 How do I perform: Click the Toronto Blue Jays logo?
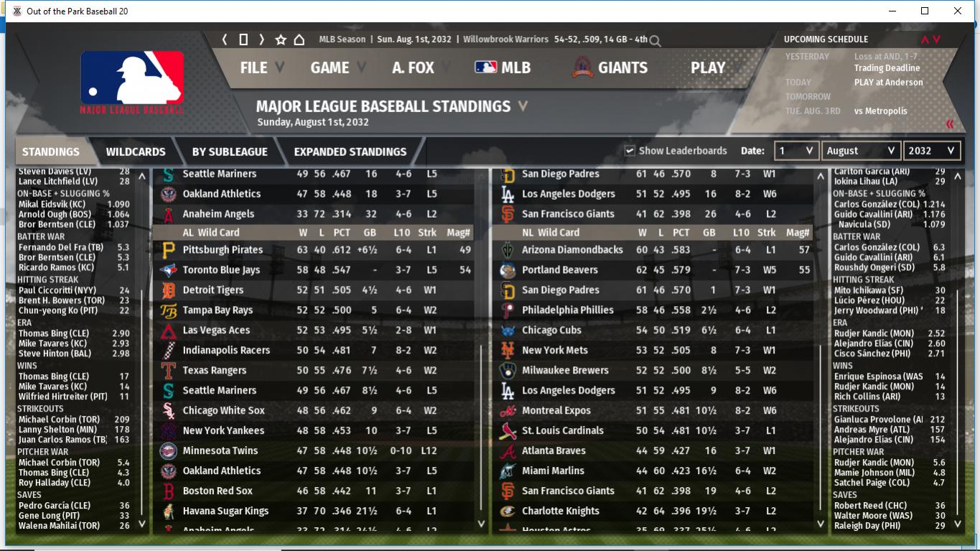click(x=169, y=270)
